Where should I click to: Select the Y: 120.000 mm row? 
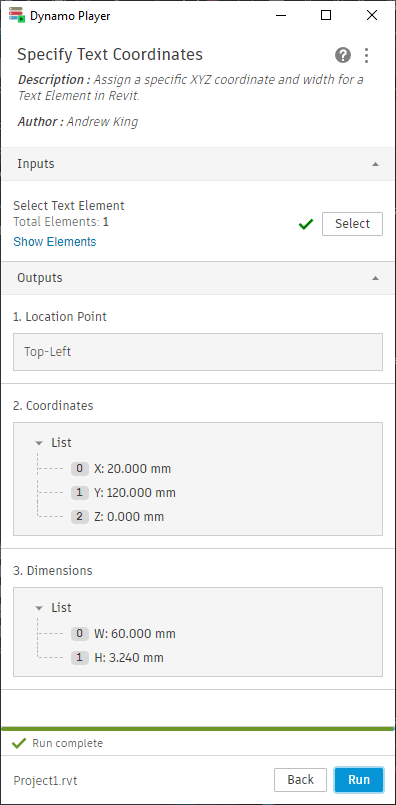[124, 493]
